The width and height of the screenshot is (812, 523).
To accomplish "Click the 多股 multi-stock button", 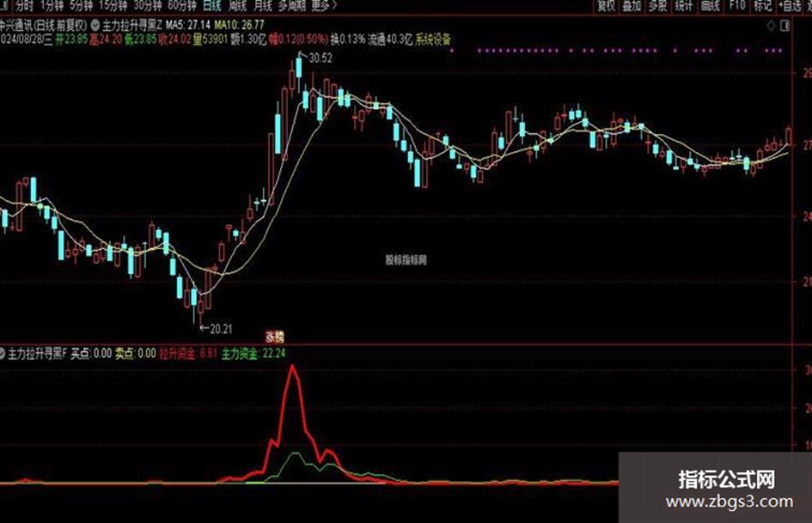I will tap(657, 6).
